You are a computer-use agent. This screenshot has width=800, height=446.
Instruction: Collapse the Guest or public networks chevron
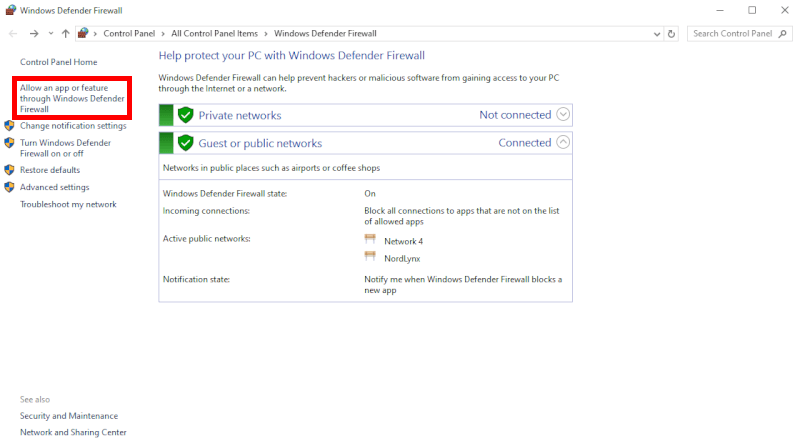[563, 142]
